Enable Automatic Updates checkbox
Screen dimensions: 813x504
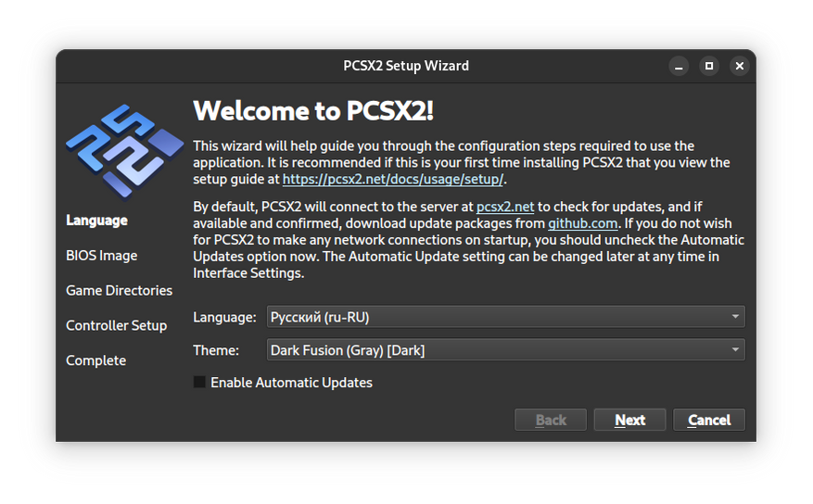[x=199, y=383]
